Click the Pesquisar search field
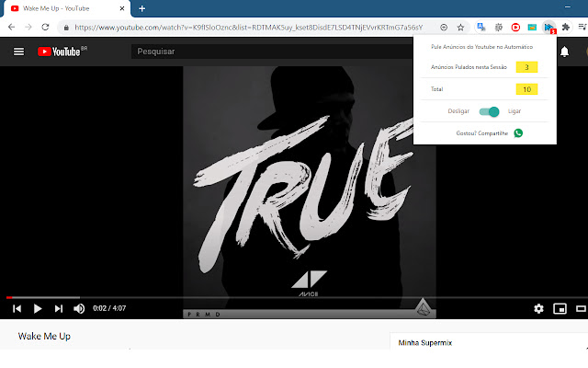 (x=272, y=52)
